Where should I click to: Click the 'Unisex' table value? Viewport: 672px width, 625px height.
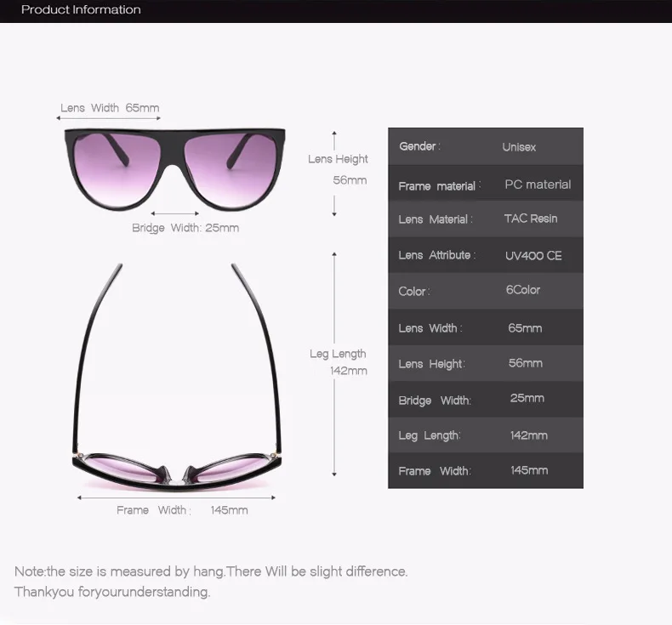coord(519,147)
